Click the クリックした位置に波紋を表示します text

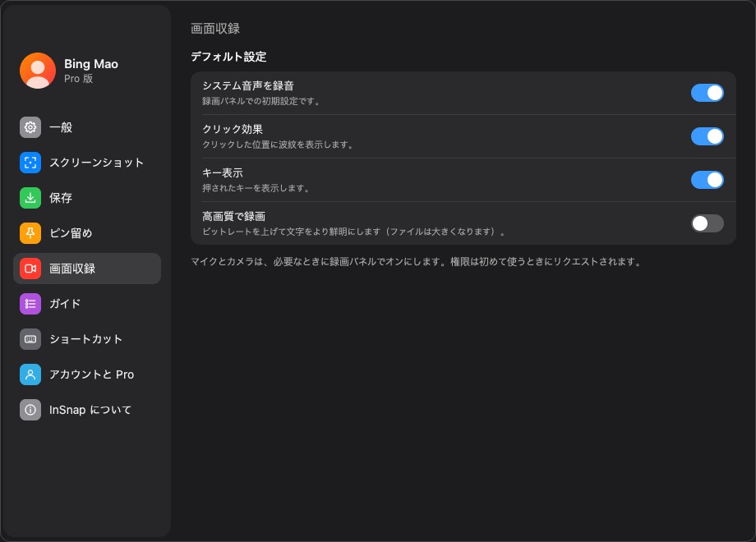[x=278, y=145]
